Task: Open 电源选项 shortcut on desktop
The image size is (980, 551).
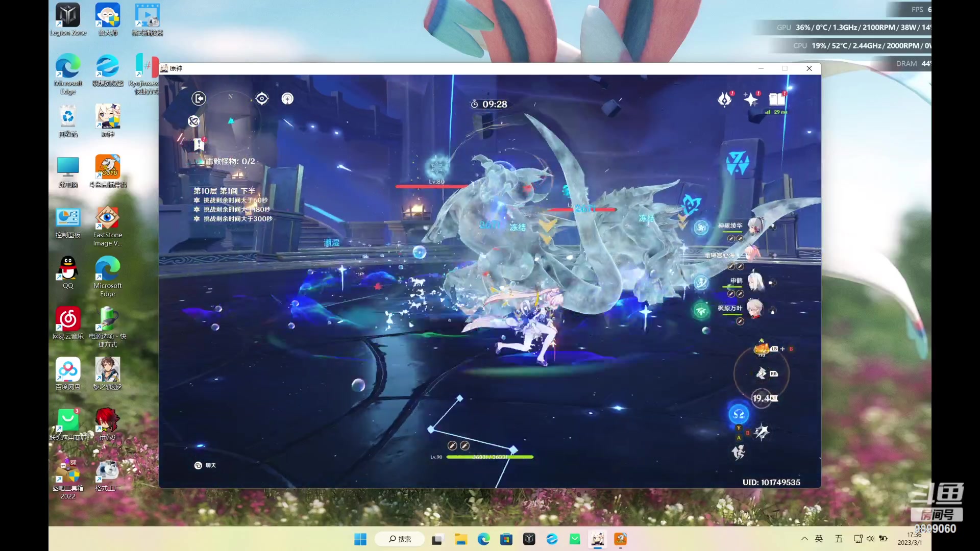Action: (108, 327)
